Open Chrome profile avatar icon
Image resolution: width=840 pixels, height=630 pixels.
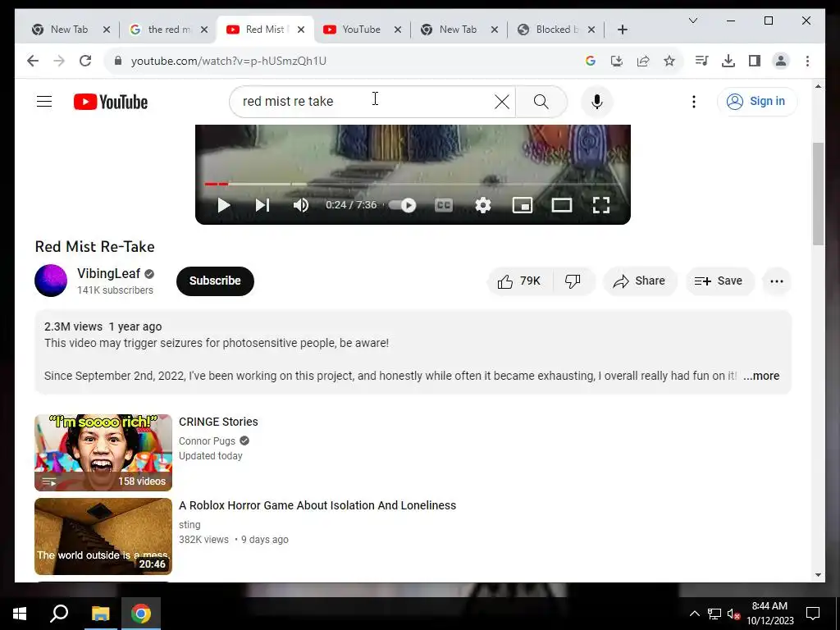click(x=781, y=61)
